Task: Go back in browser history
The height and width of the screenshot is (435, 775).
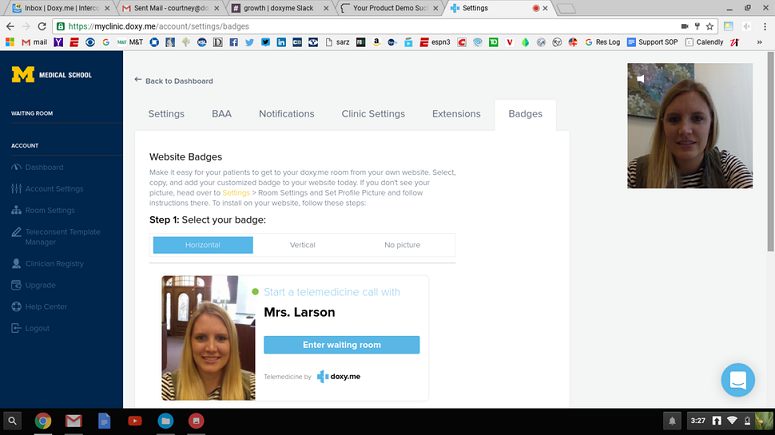Action: [10, 26]
